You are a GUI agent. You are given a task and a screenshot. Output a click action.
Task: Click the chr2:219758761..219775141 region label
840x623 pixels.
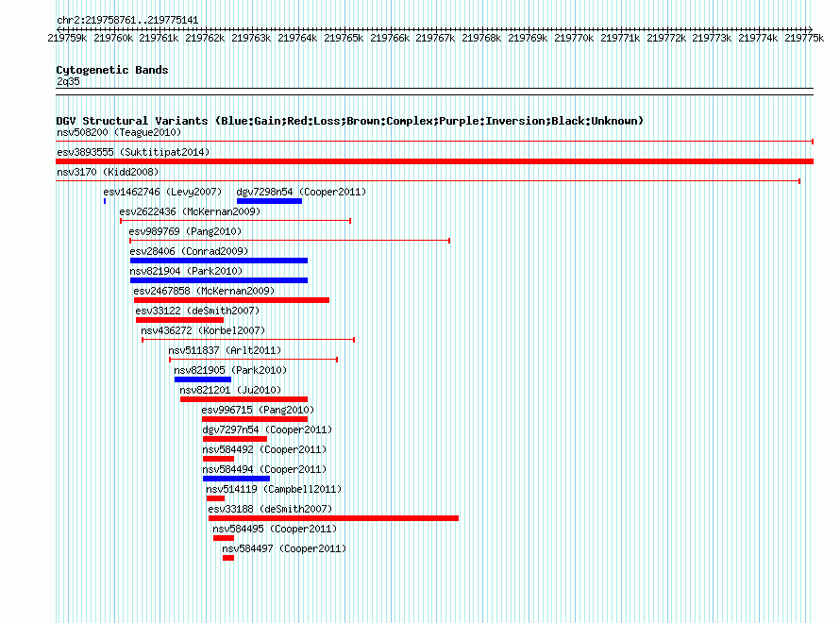coord(127,20)
